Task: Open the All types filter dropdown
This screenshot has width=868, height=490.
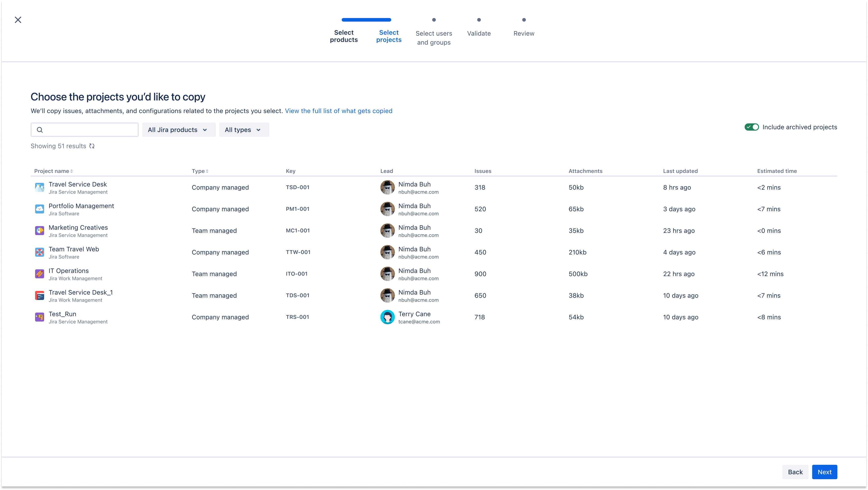Action: (244, 130)
